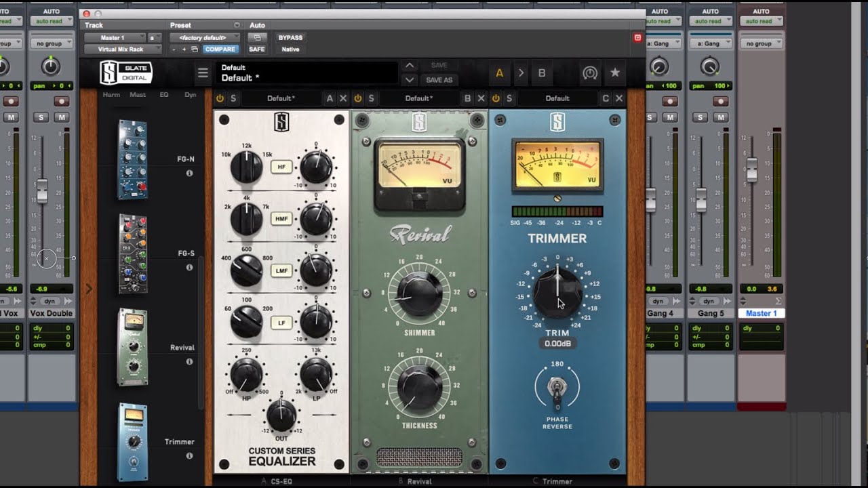Open the automation enable window icon
Image resolution: width=868 pixels, height=488 pixels.
(x=257, y=38)
